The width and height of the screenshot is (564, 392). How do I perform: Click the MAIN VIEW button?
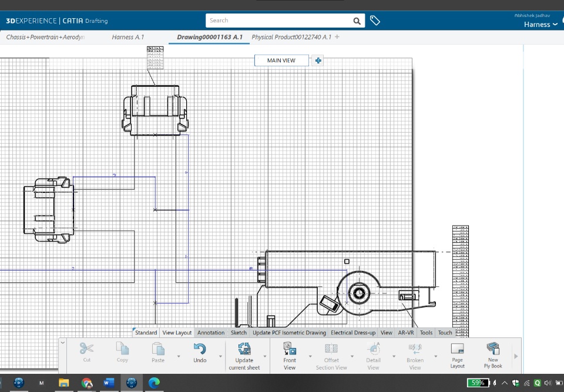pos(281,60)
